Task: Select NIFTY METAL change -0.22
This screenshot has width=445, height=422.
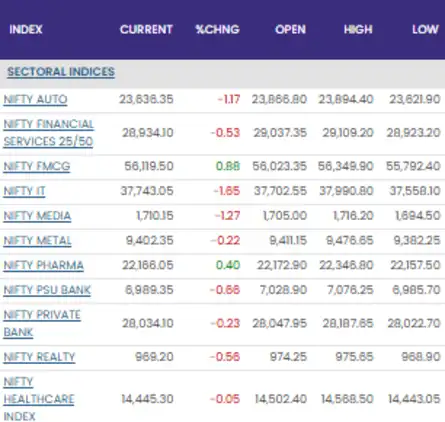Action: 225,240
